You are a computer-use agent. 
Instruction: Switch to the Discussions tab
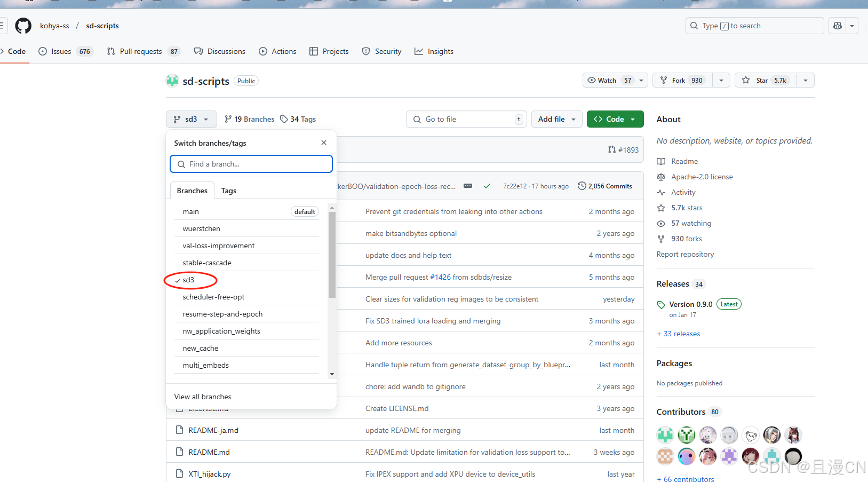click(220, 51)
